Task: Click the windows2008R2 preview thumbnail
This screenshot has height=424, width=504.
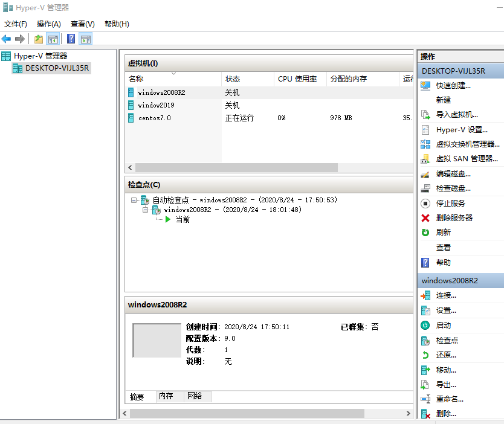Action: pos(157,340)
